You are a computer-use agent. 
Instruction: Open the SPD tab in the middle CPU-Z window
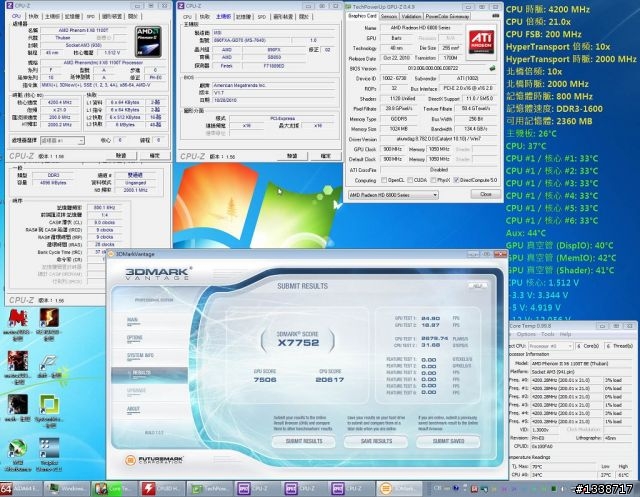[x=262, y=17]
